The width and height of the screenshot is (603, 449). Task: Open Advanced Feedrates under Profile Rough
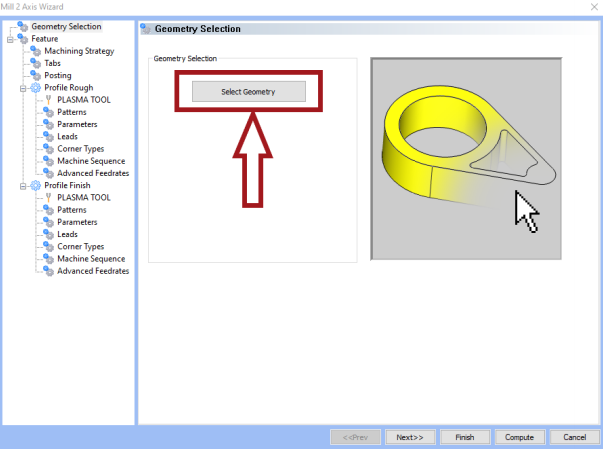pyautogui.click(x=93, y=173)
